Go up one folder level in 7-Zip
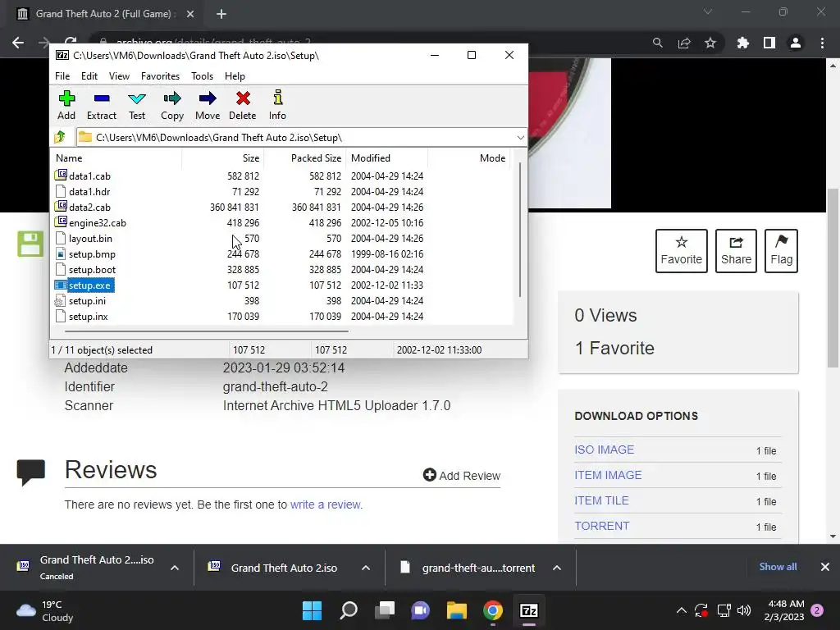The width and height of the screenshot is (840, 630). point(60,137)
